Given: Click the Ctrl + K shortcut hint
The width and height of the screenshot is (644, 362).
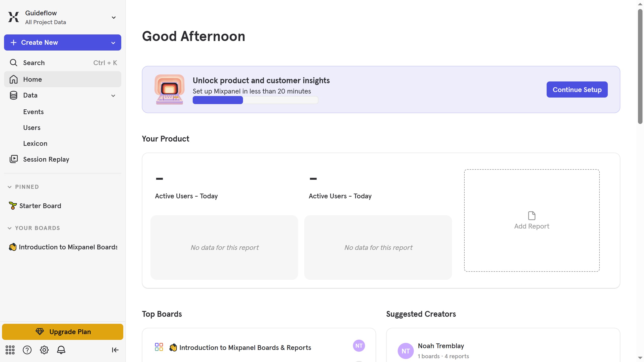Looking at the screenshot, I should click(105, 63).
